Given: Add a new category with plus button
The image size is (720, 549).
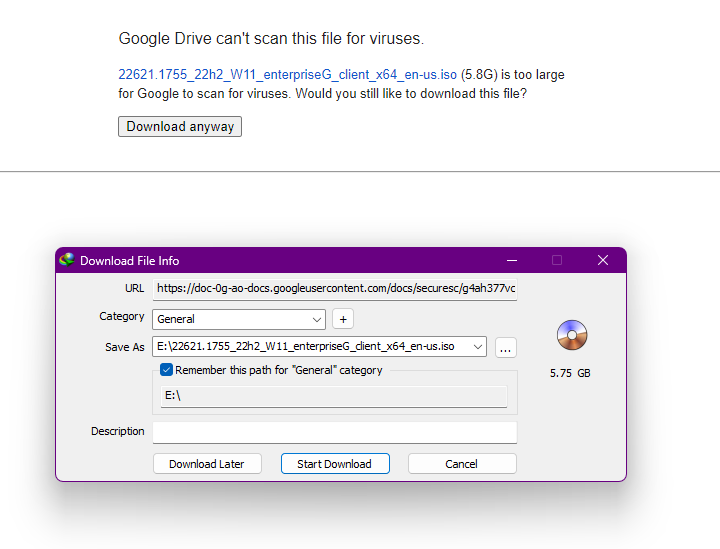Looking at the screenshot, I should [x=343, y=319].
